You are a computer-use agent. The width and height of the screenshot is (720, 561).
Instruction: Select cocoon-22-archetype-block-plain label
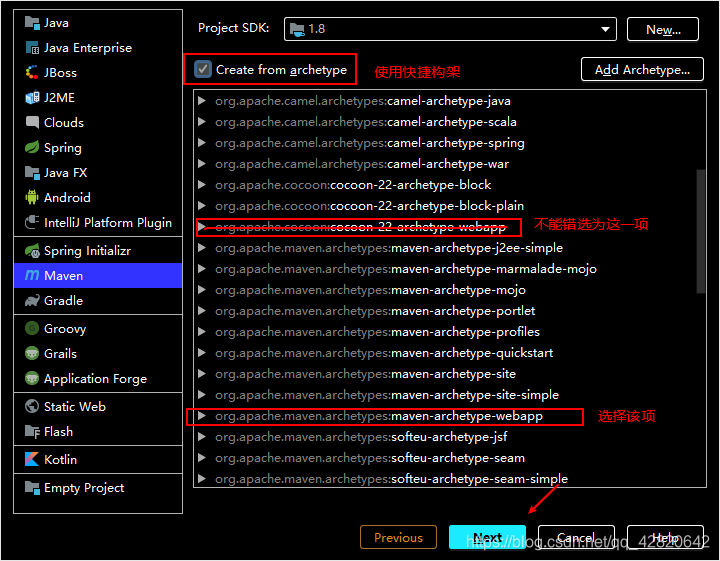tap(369, 206)
